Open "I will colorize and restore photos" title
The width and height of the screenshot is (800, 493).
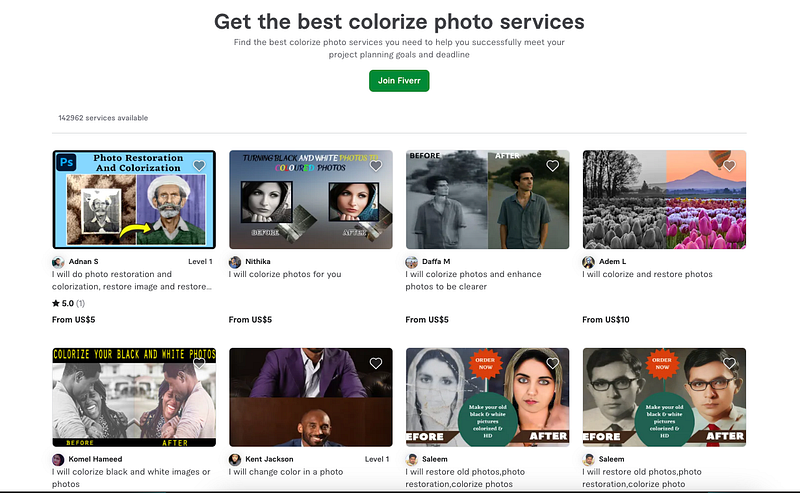tap(648, 275)
